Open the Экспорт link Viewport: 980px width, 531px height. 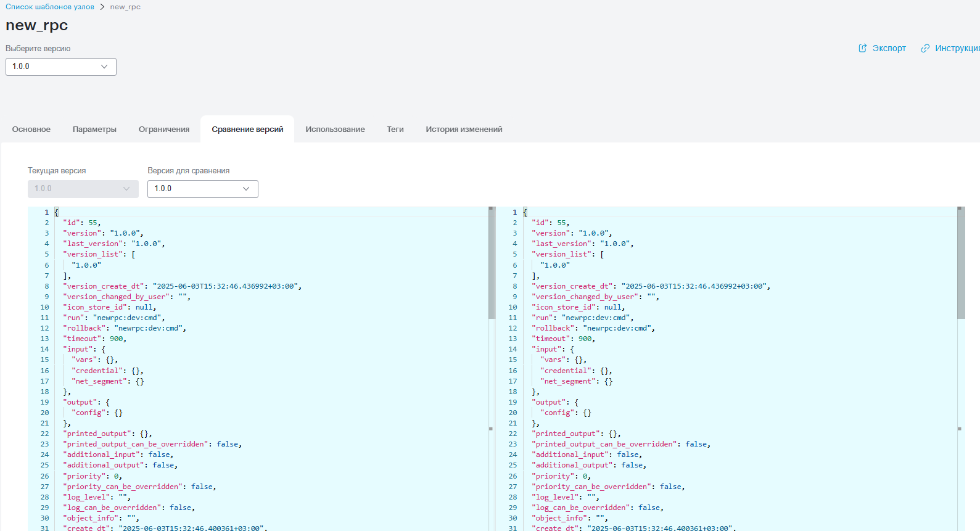[889, 48]
